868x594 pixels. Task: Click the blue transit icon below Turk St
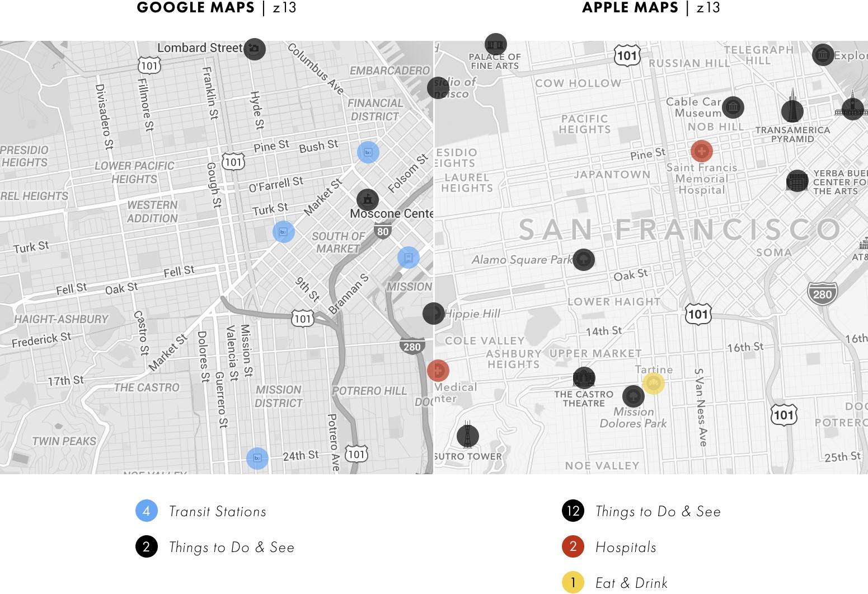pos(284,231)
